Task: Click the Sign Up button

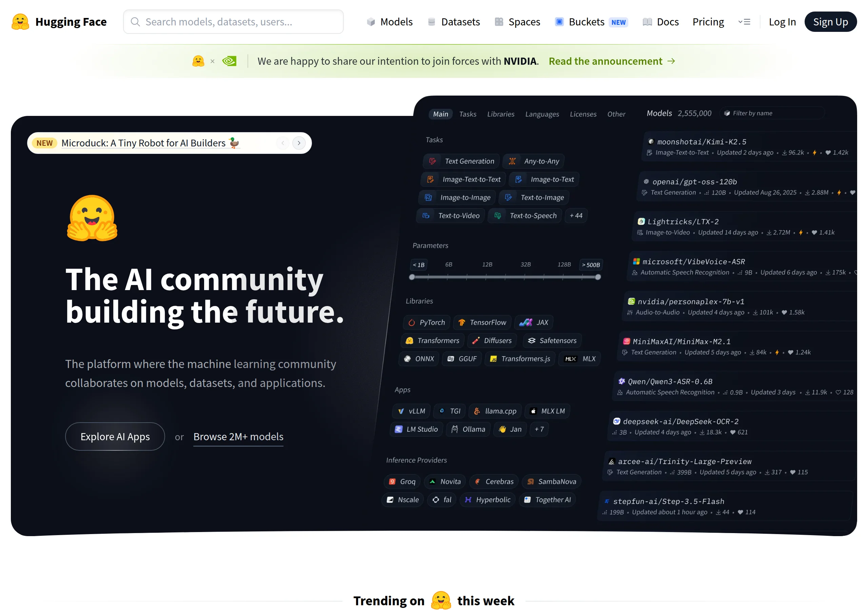Action: click(830, 22)
